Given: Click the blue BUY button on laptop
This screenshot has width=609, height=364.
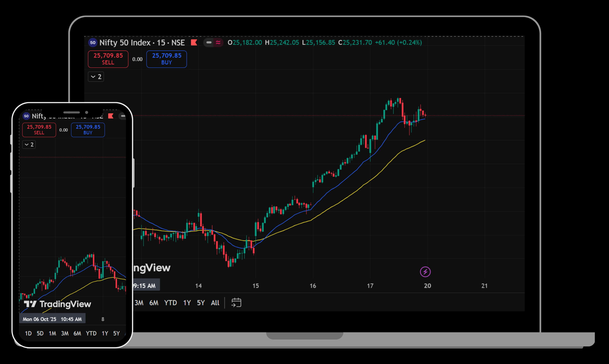Looking at the screenshot, I should click(167, 59).
